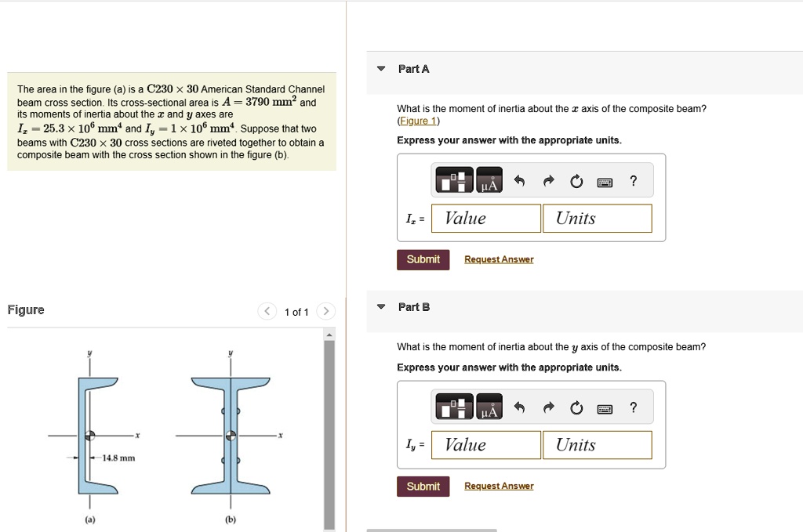Submit the Part A answer
The image size is (803, 532).
pyautogui.click(x=423, y=259)
